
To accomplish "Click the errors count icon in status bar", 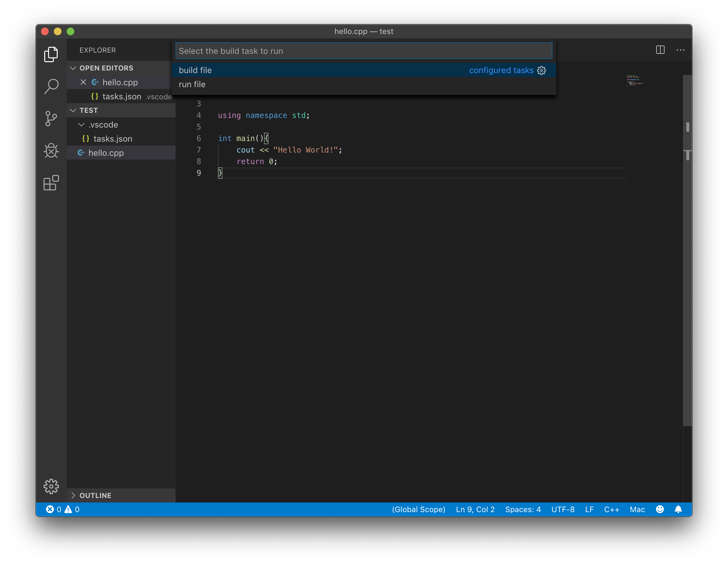I will pyautogui.click(x=50, y=509).
